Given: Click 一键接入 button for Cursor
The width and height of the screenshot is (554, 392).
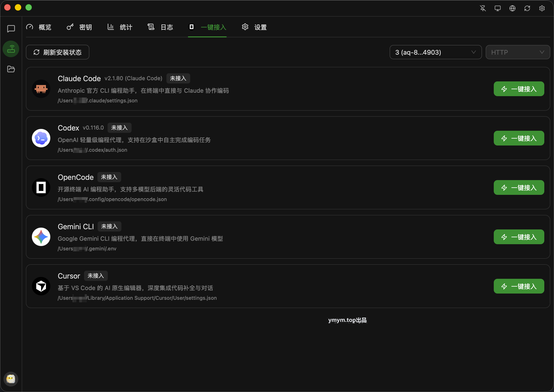Looking at the screenshot, I should click(519, 286).
